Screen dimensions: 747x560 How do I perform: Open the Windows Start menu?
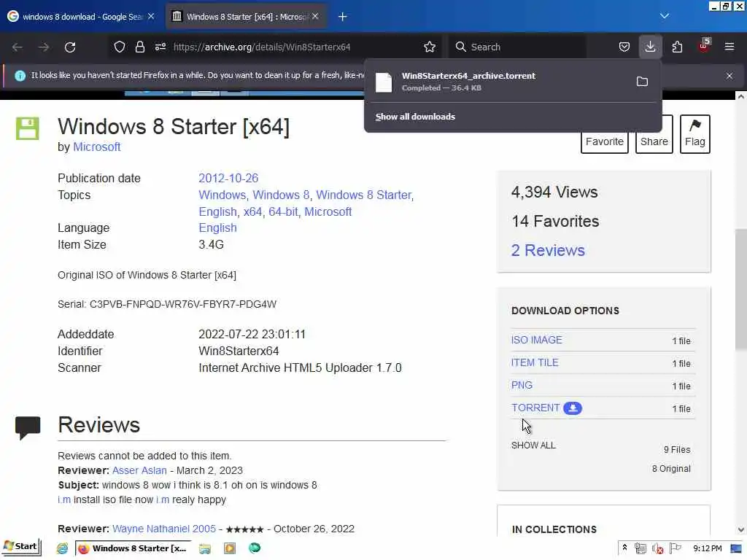point(20,547)
